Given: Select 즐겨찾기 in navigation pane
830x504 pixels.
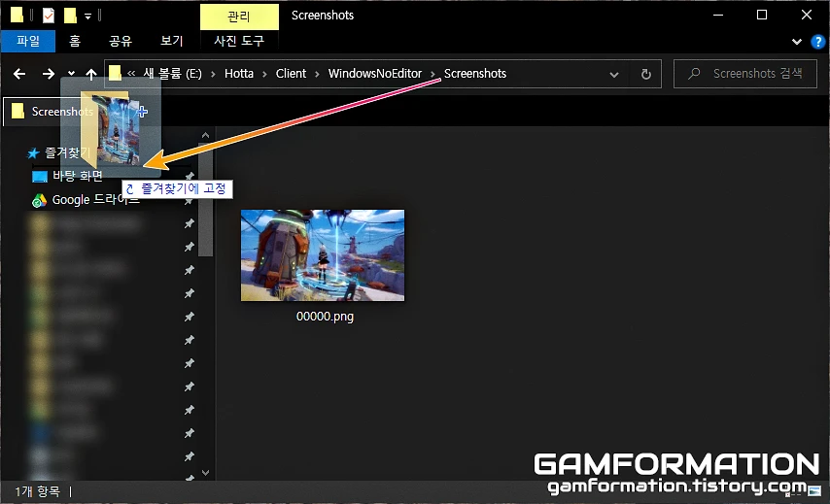Looking at the screenshot, I should tap(67, 152).
